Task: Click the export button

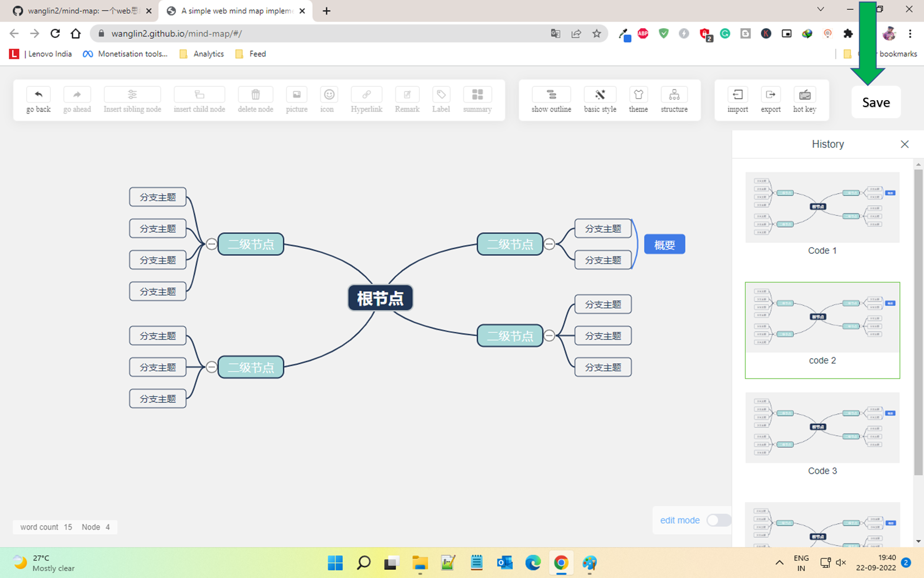Action: pyautogui.click(x=771, y=99)
